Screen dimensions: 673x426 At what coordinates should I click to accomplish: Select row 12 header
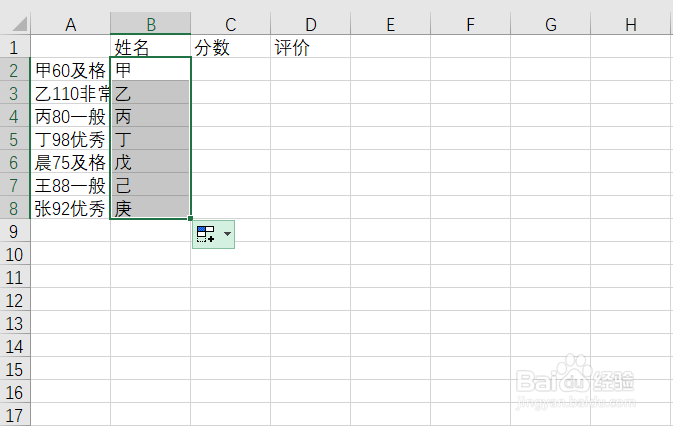click(15, 300)
